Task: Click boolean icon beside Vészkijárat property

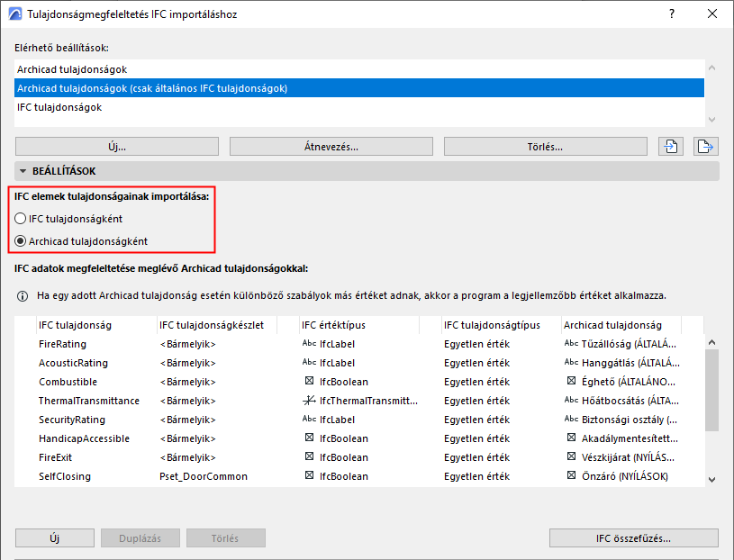Action: (x=571, y=456)
